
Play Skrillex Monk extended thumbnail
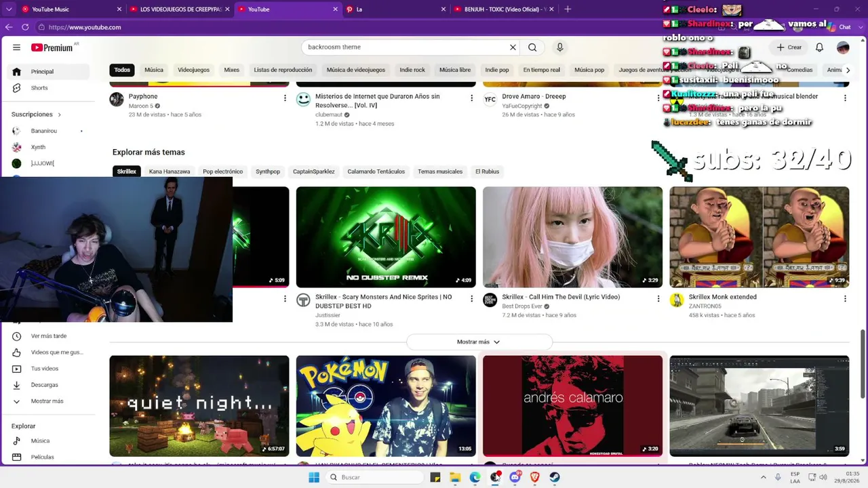[759, 237]
